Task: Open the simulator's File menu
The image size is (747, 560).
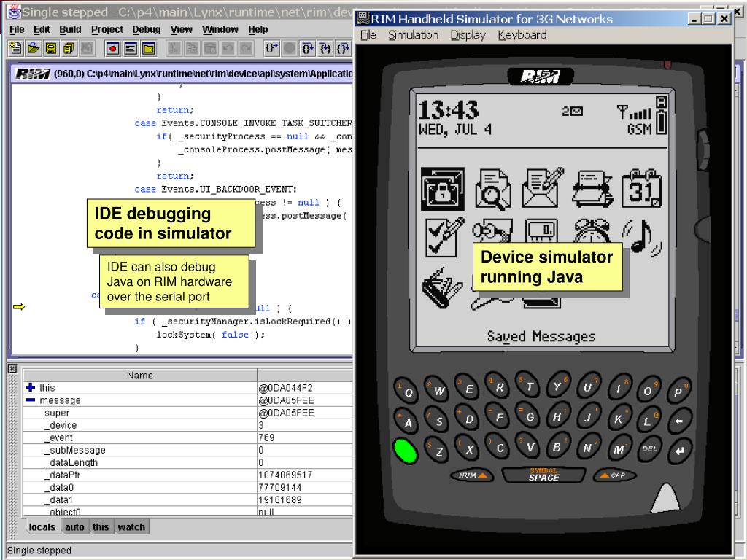Action: click(368, 35)
